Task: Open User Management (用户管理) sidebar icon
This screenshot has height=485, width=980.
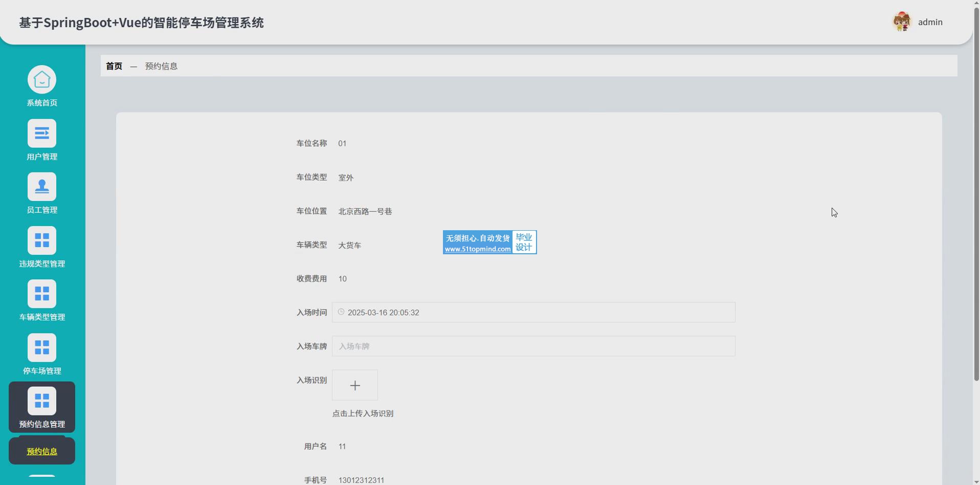Action: point(42,134)
